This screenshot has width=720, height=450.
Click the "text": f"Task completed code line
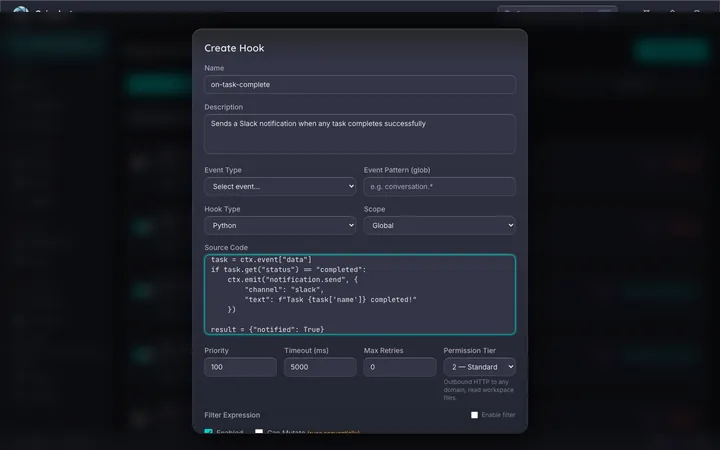point(330,299)
